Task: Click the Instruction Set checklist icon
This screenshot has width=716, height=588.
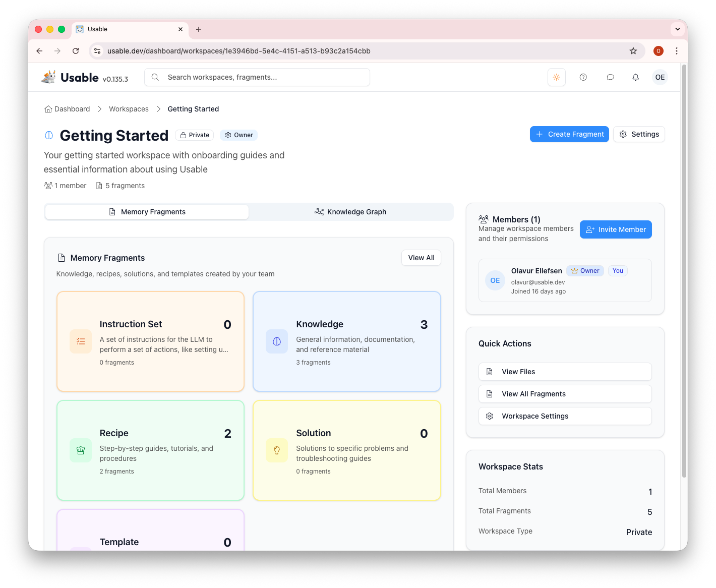Action: pyautogui.click(x=81, y=341)
